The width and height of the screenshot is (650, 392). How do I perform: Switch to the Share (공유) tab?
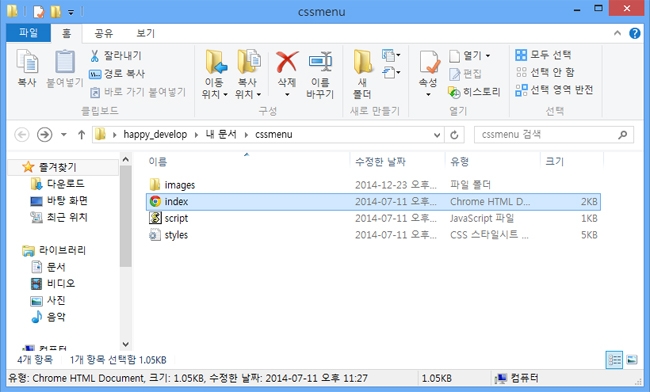104,33
